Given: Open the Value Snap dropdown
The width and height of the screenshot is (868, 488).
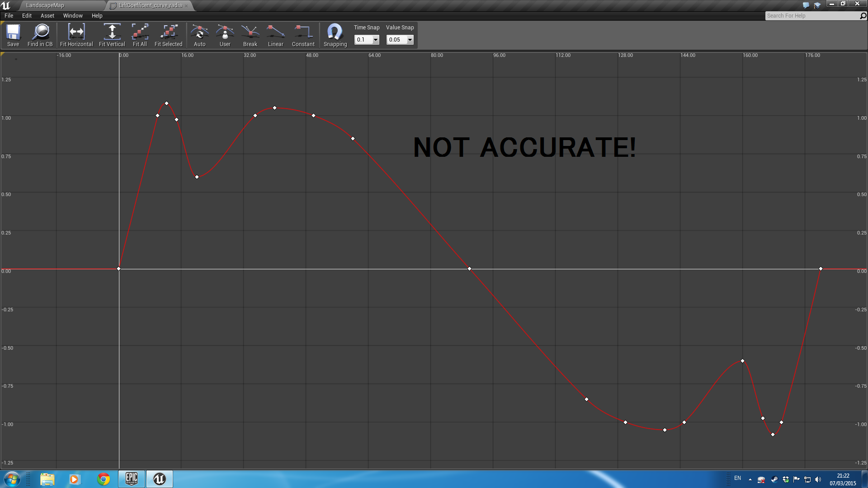Looking at the screenshot, I should 410,40.
